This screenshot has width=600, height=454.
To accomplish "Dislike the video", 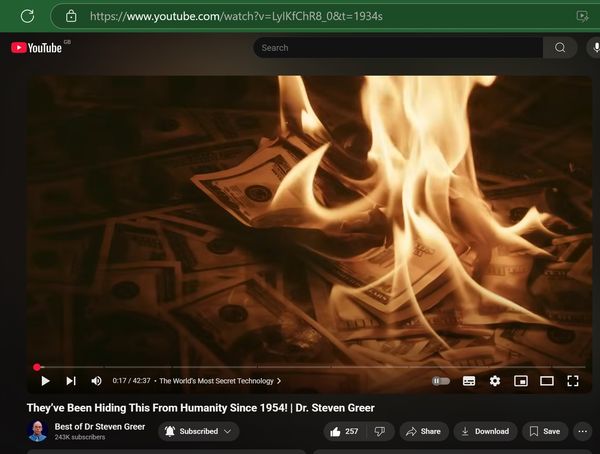I will pos(380,431).
